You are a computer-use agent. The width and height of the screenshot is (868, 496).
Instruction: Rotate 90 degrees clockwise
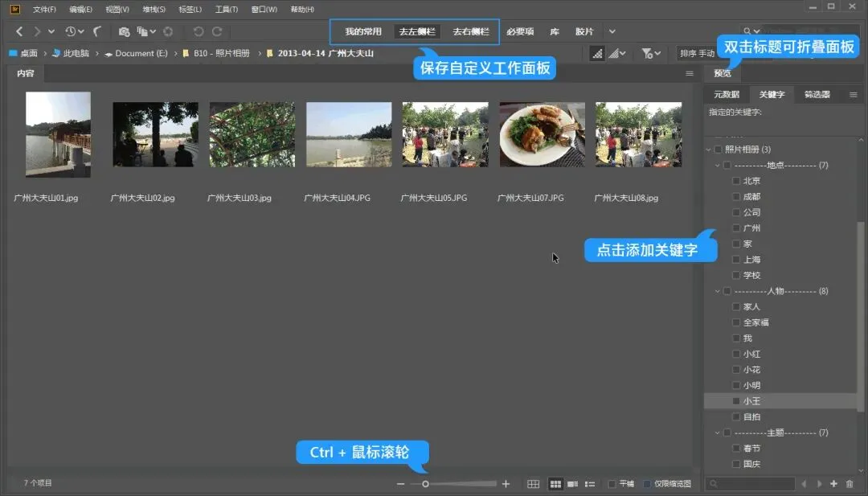pyautogui.click(x=217, y=31)
